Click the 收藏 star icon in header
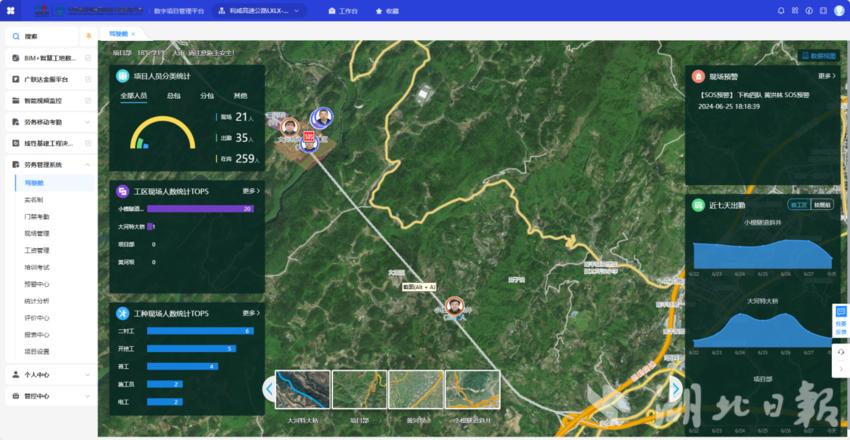 [379, 11]
